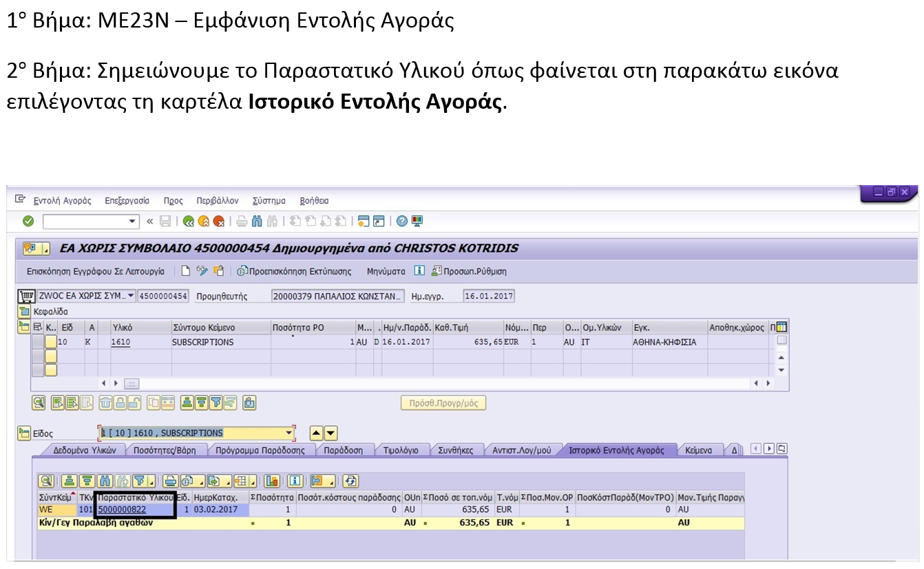Open the blue Help question mark icon

(x=401, y=222)
